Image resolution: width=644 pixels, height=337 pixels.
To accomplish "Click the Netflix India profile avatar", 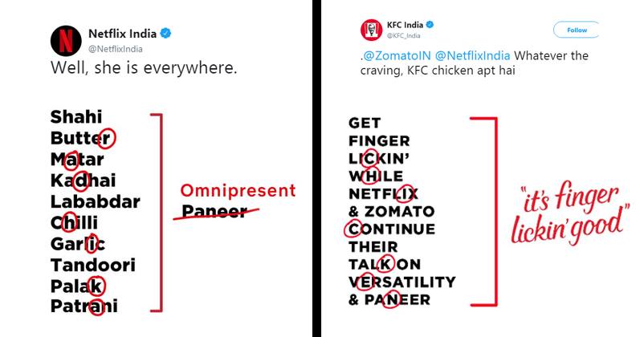I will 66,39.
